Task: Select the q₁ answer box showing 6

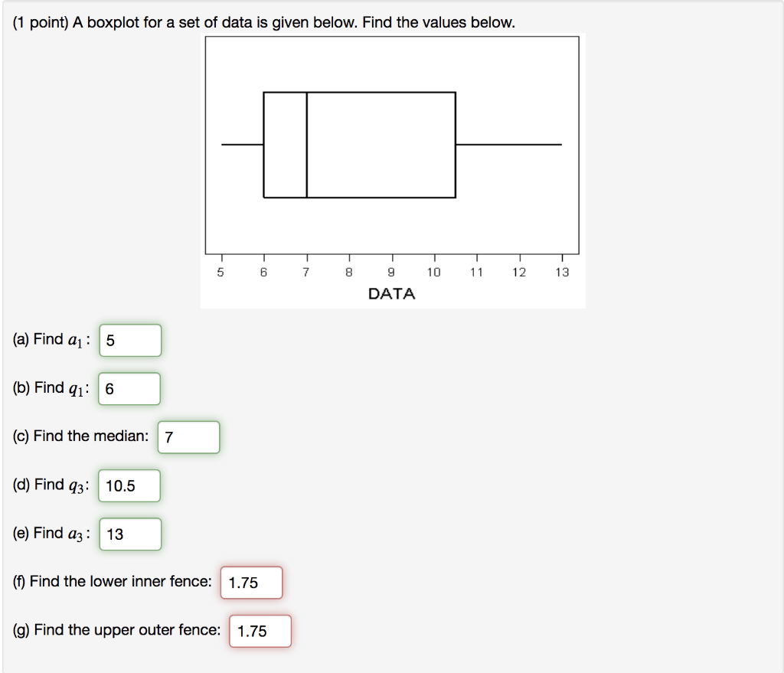Action: click(129, 388)
